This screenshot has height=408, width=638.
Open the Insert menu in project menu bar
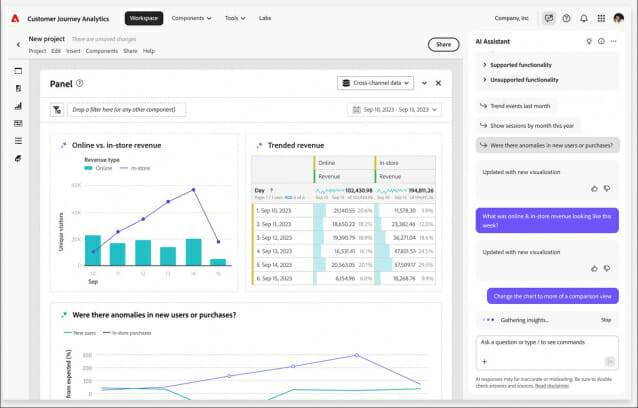[73, 51]
